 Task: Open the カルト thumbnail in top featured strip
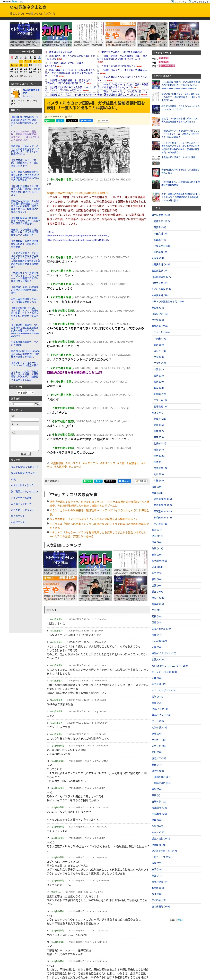pos(56,34)
